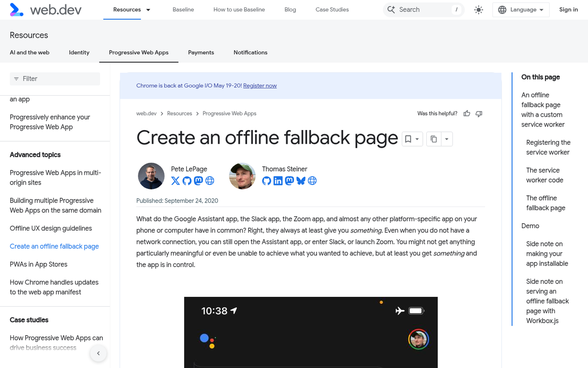Screen dimensions: 588x368
Task: Click Thomas Steiner's Bluesky butterfly icon
Action: coord(301,181)
